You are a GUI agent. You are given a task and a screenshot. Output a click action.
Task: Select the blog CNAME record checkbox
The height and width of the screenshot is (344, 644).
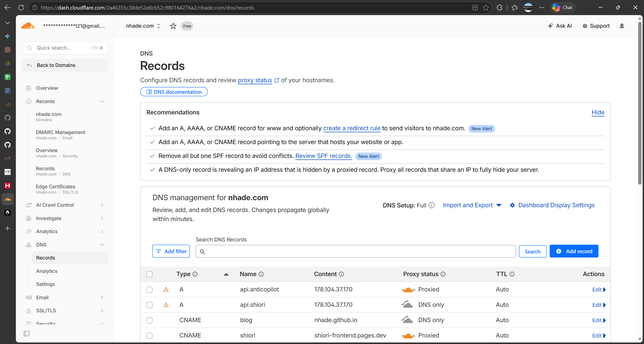149,320
